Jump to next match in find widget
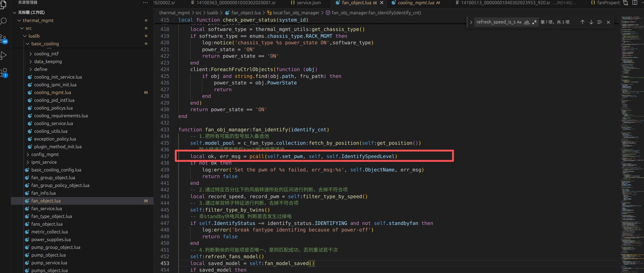 click(591, 22)
